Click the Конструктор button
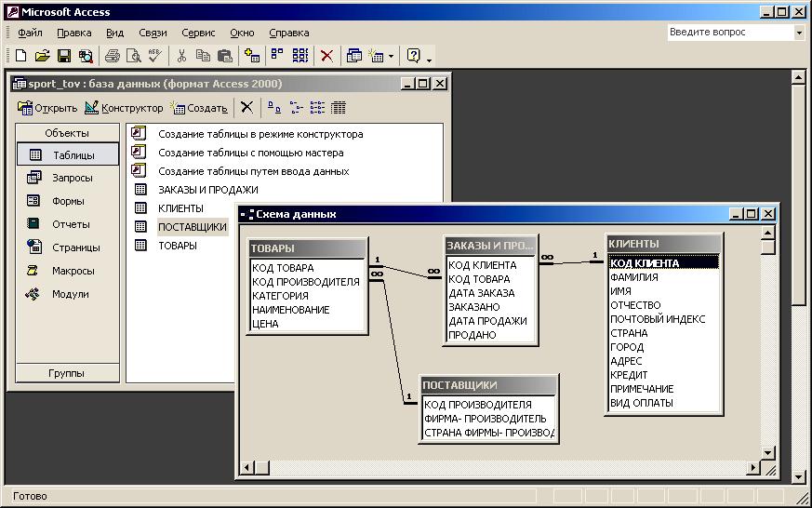The width and height of the screenshot is (812, 508). click(x=124, y=108)
